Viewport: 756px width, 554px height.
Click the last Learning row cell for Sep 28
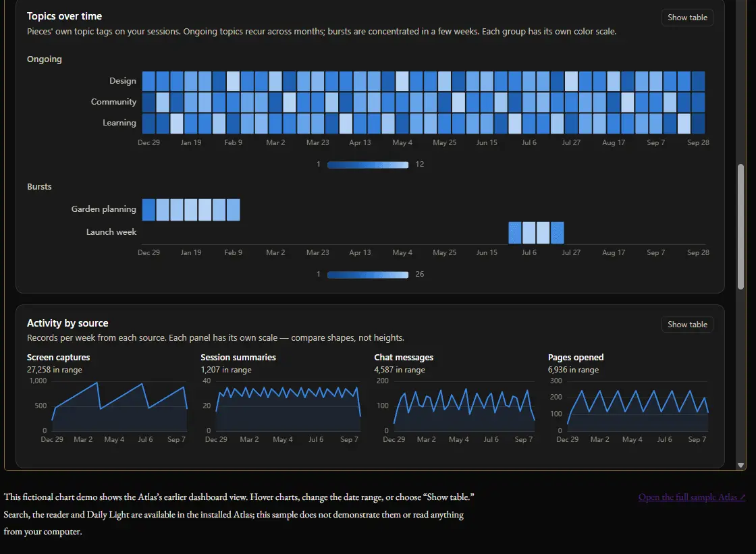point(698,123)
